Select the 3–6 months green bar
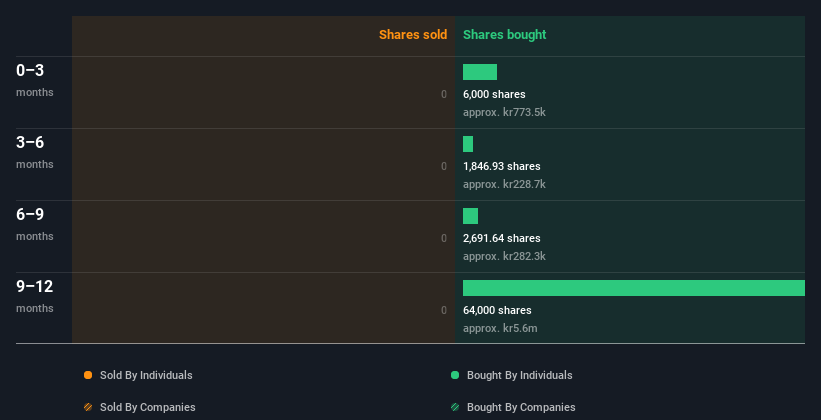 click(468, 144)
